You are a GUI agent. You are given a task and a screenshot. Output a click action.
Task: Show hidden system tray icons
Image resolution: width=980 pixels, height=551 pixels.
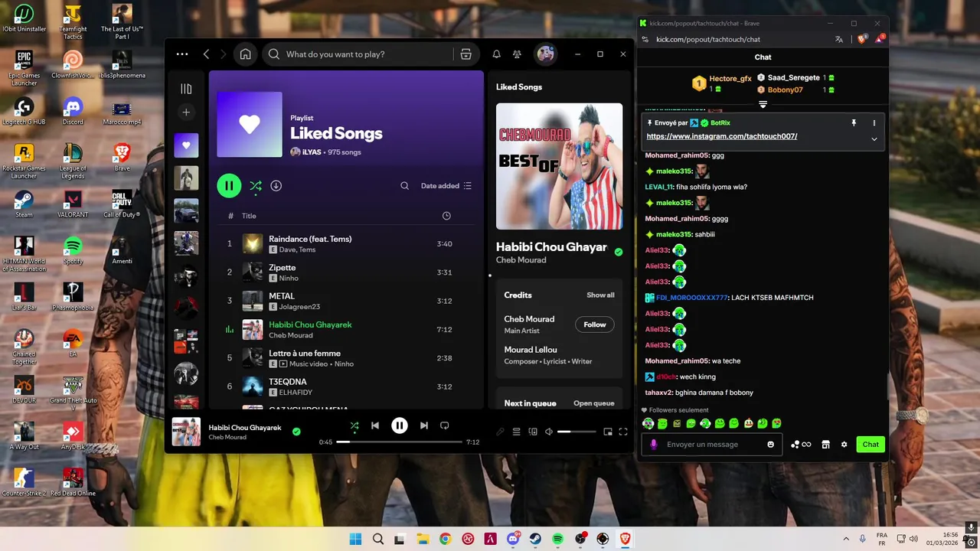coord(846,540)
